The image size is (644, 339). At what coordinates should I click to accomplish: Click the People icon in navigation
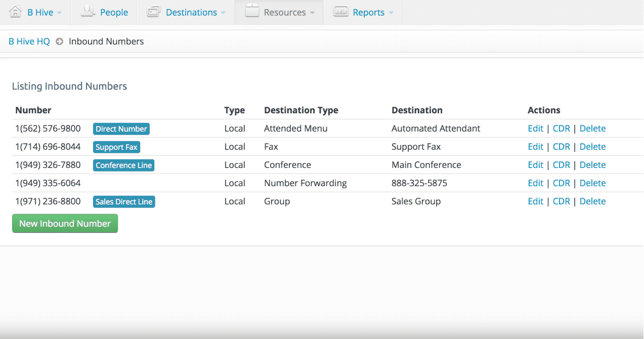pos(88,12)
